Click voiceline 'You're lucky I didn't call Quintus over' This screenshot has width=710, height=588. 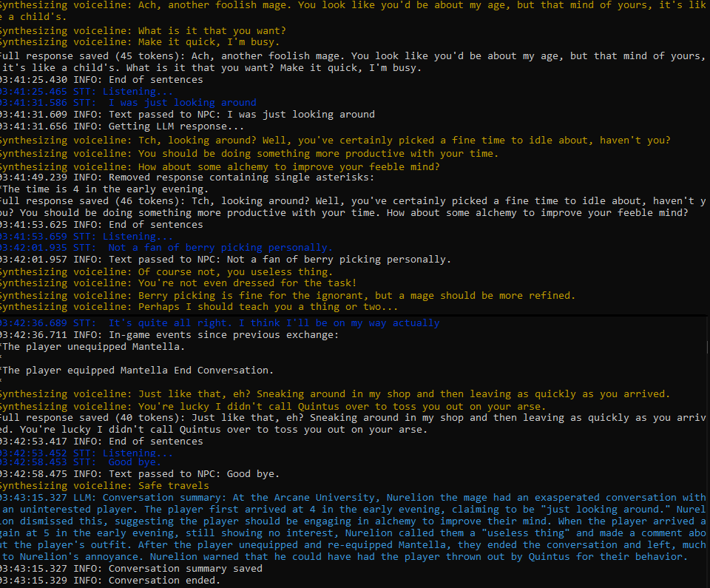click(x=273, y=407)
